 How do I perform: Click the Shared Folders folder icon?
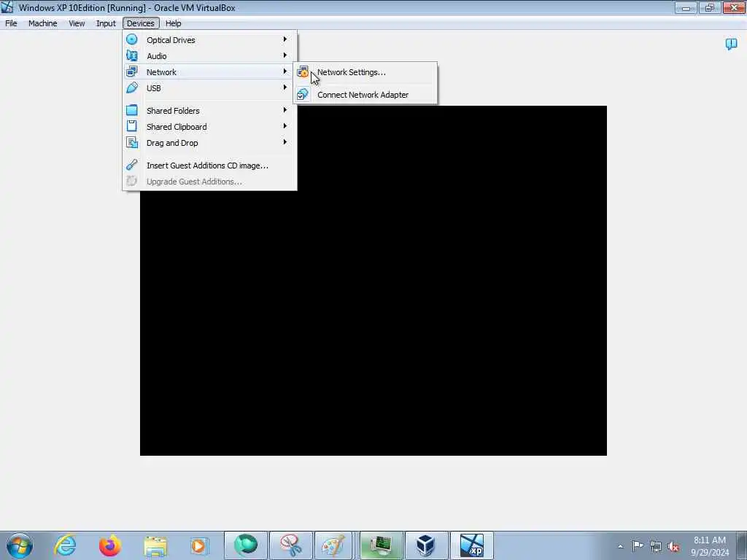point(132,111)
